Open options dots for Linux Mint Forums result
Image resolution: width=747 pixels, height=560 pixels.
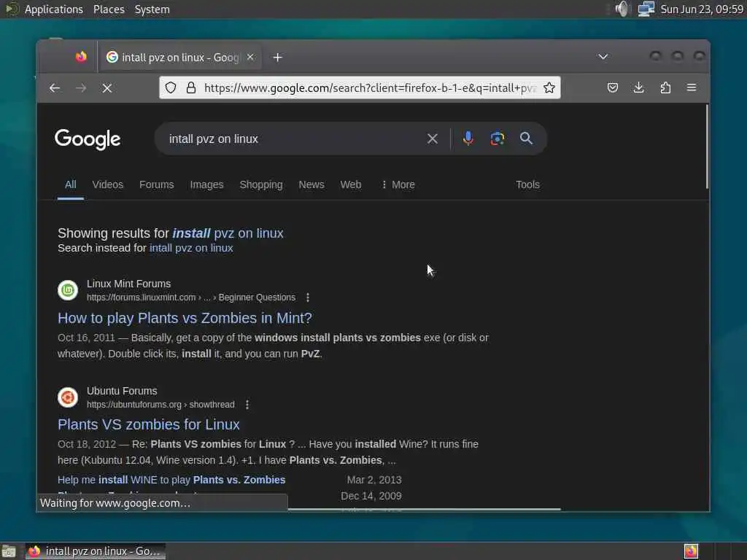point(308,297)
